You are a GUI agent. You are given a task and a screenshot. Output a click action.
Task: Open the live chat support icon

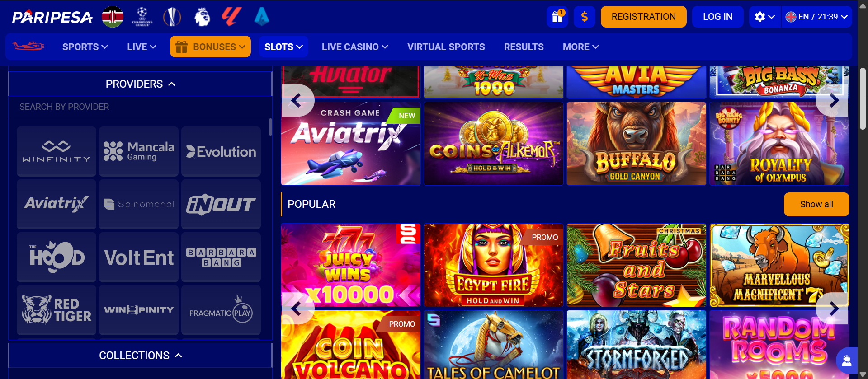pos(847,360)
